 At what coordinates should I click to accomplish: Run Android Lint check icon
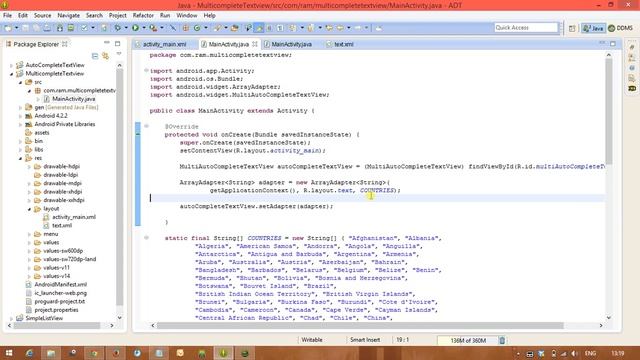coord(84,28)
